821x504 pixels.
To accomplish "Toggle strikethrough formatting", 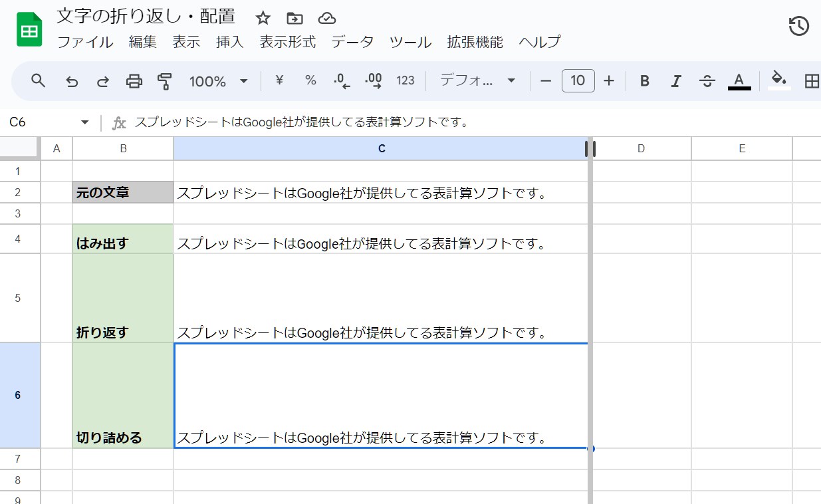I will (x=707, y=80).
